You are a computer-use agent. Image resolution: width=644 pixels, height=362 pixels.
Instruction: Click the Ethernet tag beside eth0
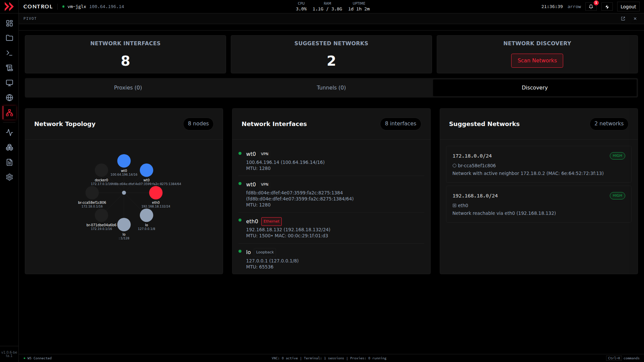[x=271, y=221]
